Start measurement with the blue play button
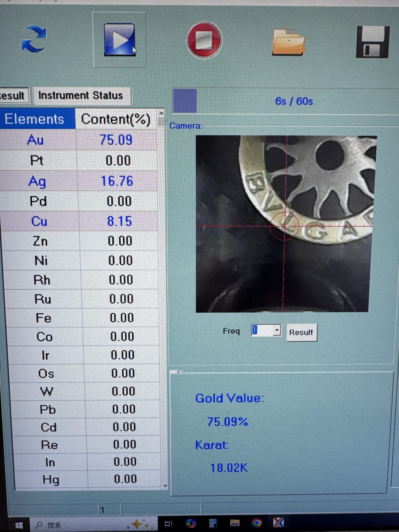This screenshot has width=399, height=532. click(x=120, y=39)
